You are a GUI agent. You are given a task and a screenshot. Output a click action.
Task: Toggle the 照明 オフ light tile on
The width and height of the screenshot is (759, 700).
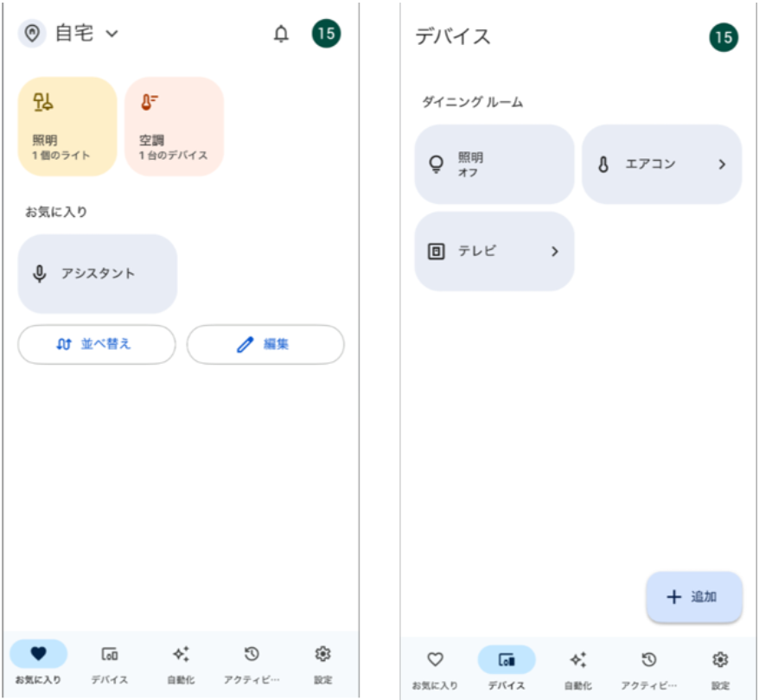point(494,164)
